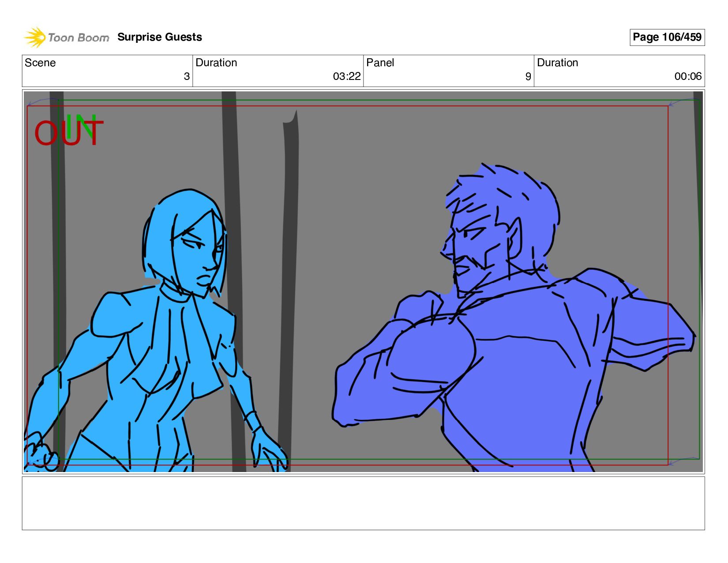Click the green 'IN' camera label
Image resolution: width=728 pixels, height=563 pixels.
[81, 126]
